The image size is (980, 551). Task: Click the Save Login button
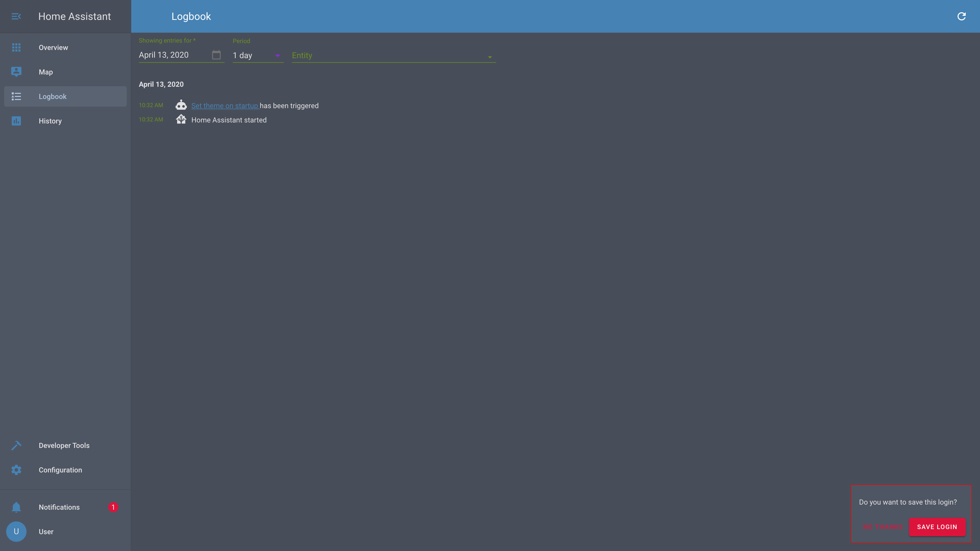tap(937, 527)
